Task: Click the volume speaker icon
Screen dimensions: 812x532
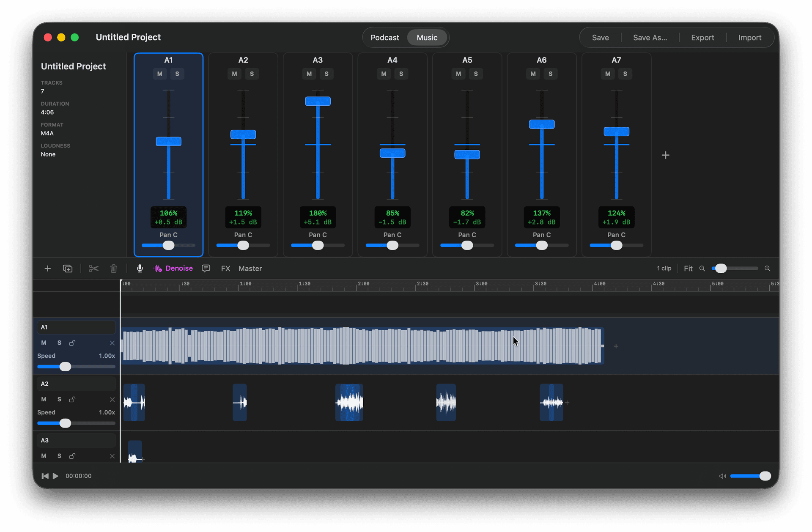Action: point(722,476)
